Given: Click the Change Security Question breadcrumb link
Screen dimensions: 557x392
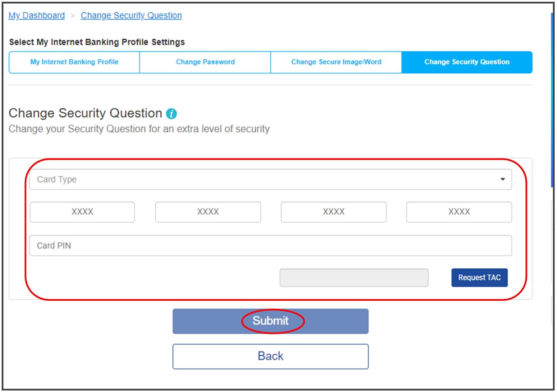Looking at the screenshot, I should pos(131,16).
